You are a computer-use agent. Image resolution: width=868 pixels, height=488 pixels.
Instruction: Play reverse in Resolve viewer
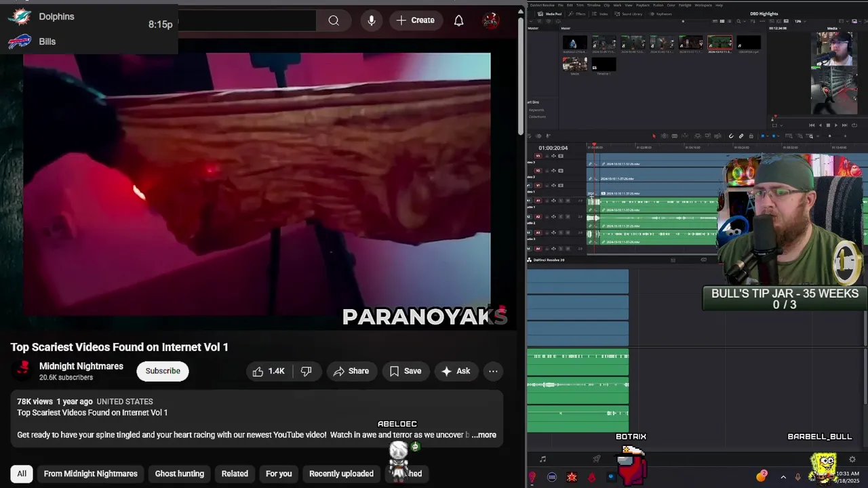[x=820, y=125]
